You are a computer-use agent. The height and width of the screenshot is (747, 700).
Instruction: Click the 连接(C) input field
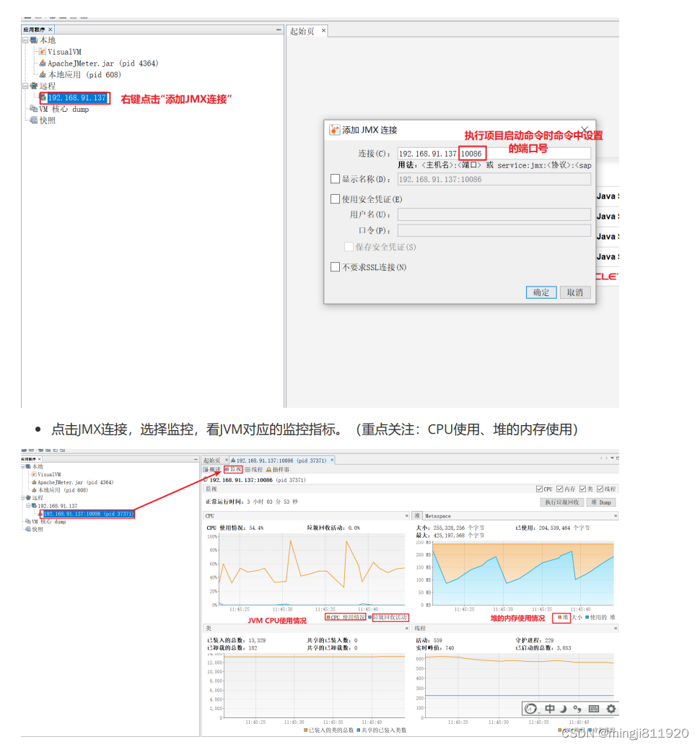pos(494,154)
